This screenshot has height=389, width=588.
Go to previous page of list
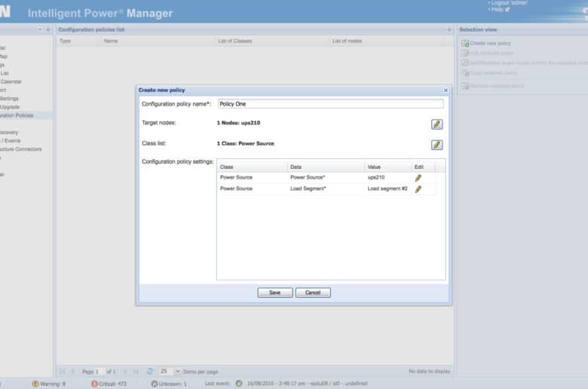pos(73,372)
